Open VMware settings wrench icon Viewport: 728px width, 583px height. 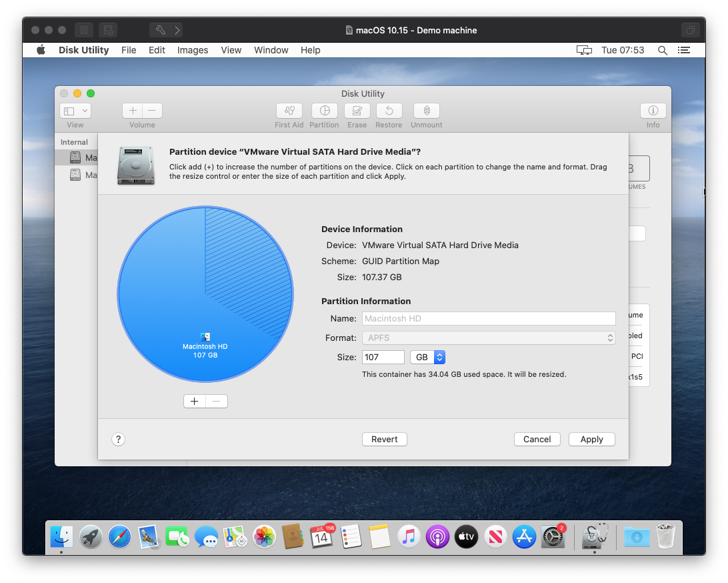click(x=161, y=30)
